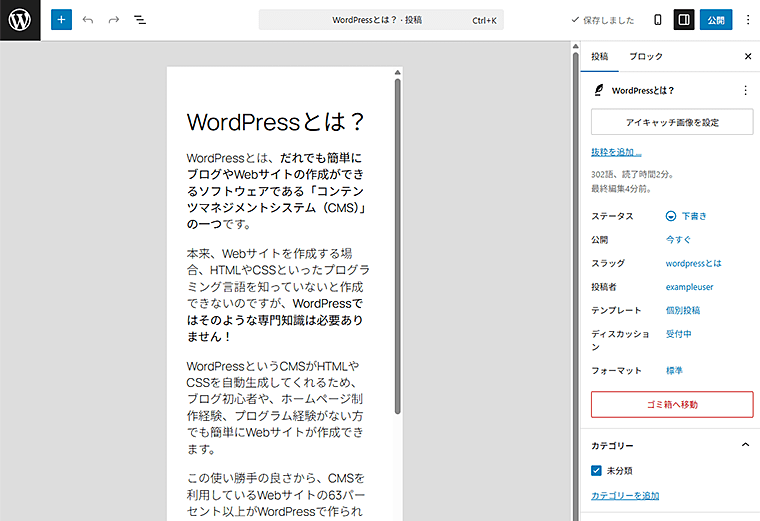760x521 pixels.
Task: Toggle the settings sidebar panel icon
Action: pos(684,20)
